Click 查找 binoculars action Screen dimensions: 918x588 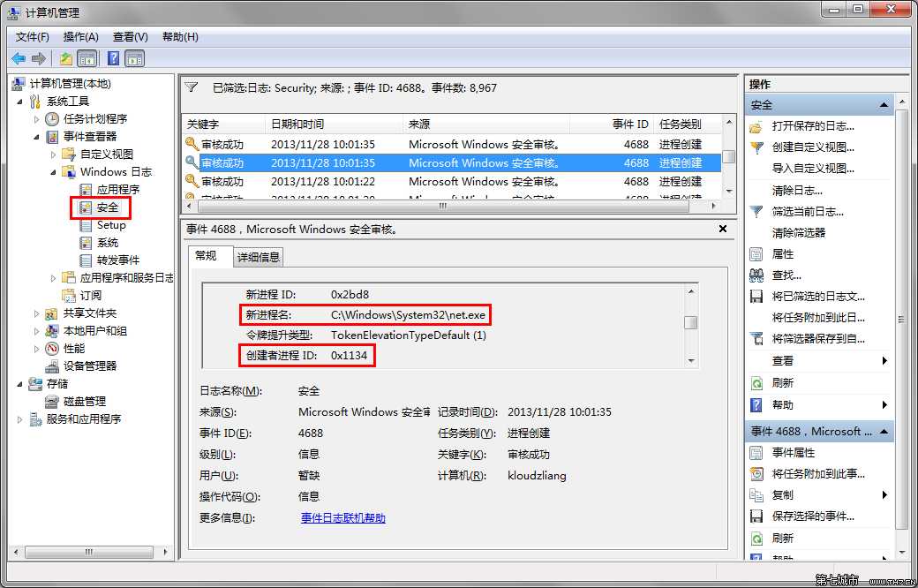[x=786, y=275]
